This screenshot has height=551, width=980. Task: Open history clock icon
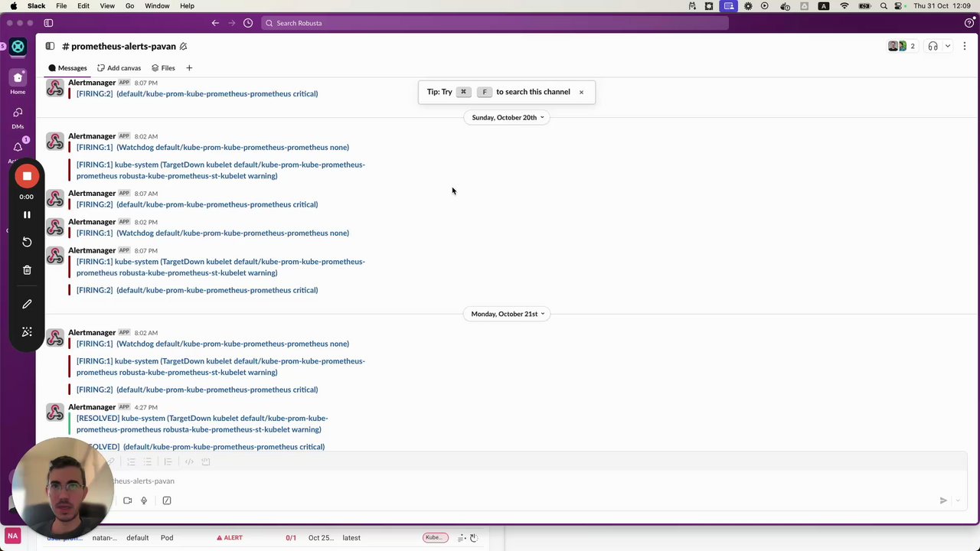[248, 23]
